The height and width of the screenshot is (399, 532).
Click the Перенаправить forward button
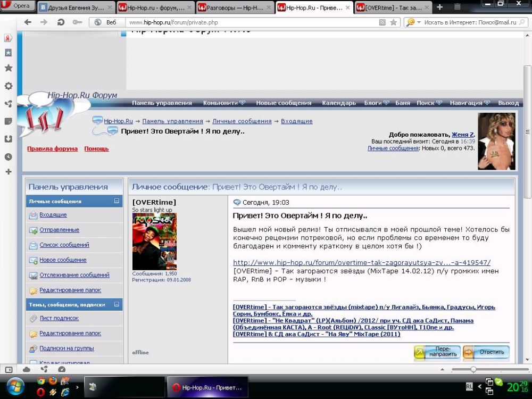437,352
